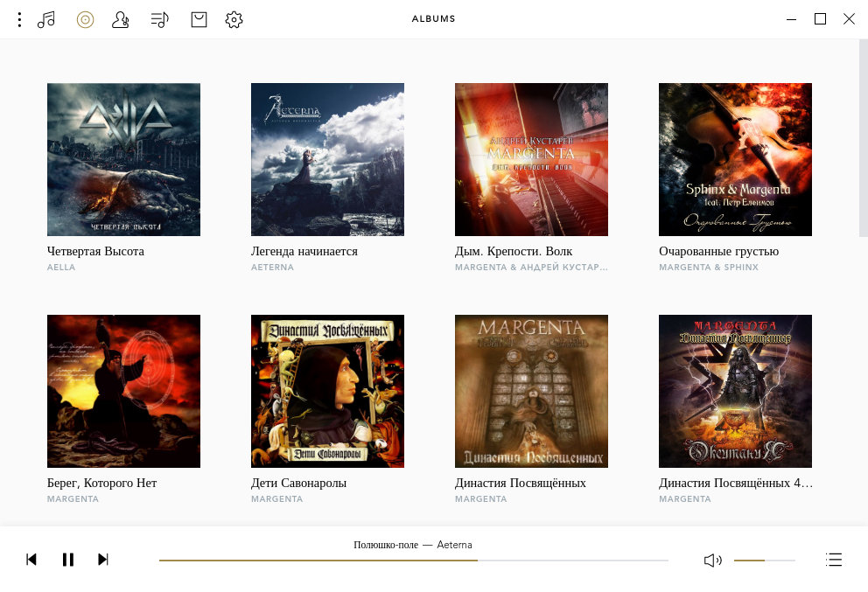Select MARGENTA under Берег, Которого Нет
The height and width of the screenshot is (592, 868).
tap(73, 499)
